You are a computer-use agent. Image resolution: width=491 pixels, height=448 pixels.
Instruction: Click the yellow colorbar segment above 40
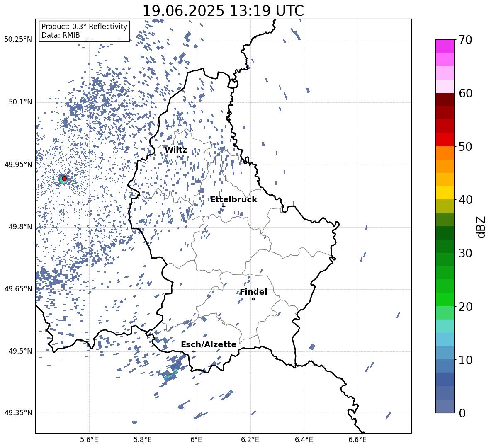coord(445,193)
